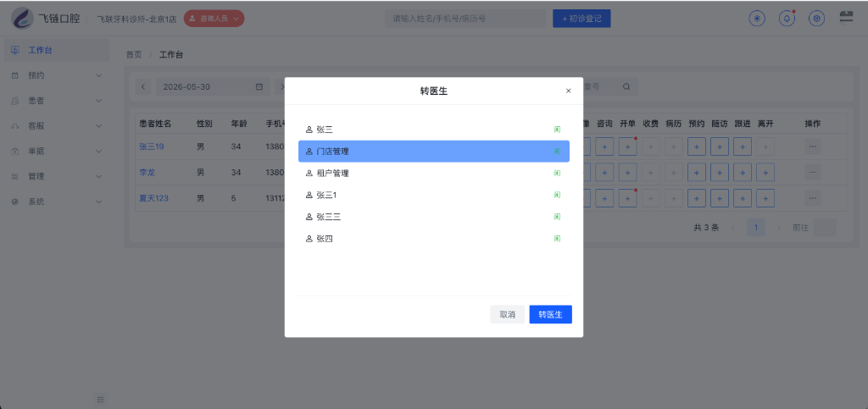Open the 咨询人员 role dropdown
Viewport: 868px width, 409px height.
214,19
